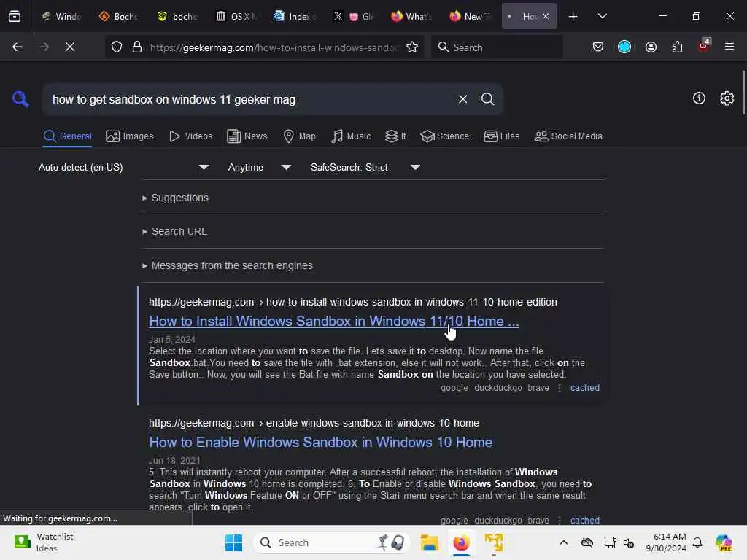
Task: Open File Explorer from the taskbar
Action: click(x=429, y=542)
